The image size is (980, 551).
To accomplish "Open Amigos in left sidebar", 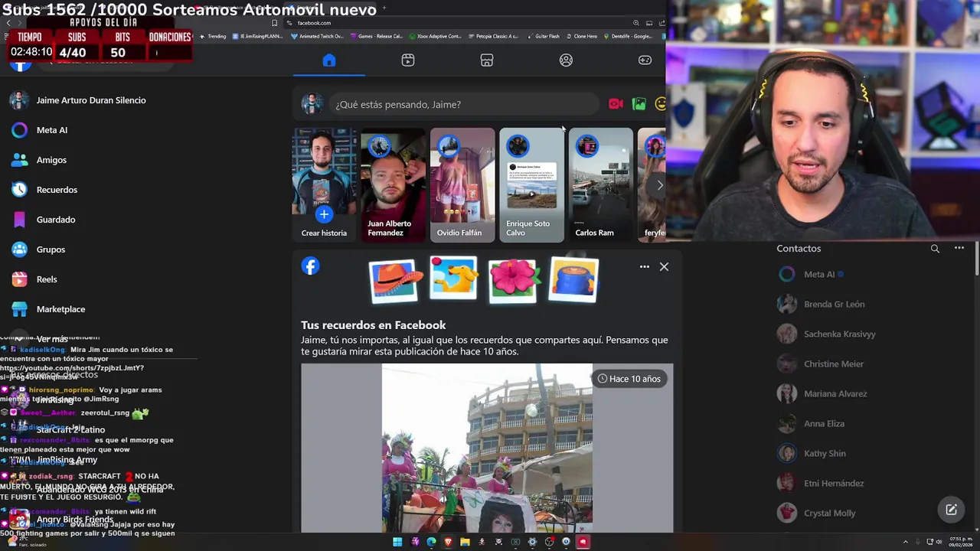I will pyautogui.click(x=40, y=160).
